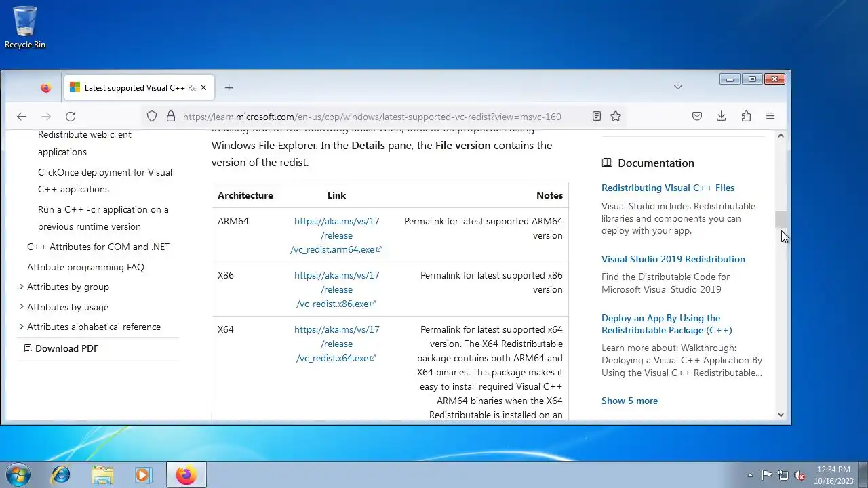Viewport: 868px width, 488px height.
Task: Open a new tab with plus button
Action: 229,88
